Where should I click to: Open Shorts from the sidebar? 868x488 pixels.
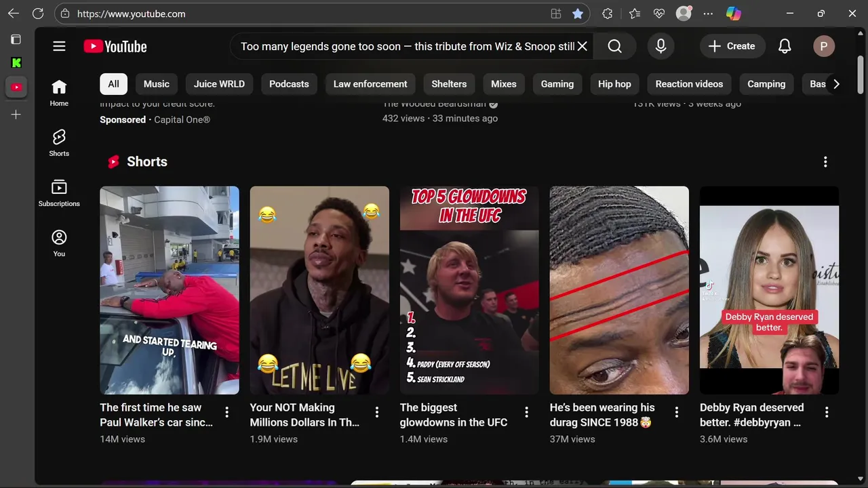point(59,143)
